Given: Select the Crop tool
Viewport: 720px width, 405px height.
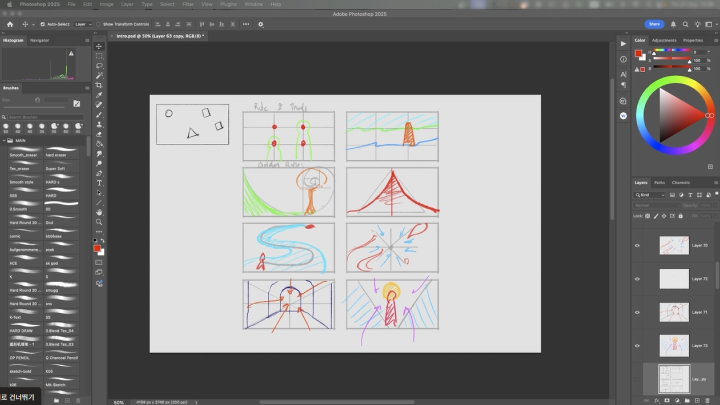Looking at the screenshot, I should (99, 86).
